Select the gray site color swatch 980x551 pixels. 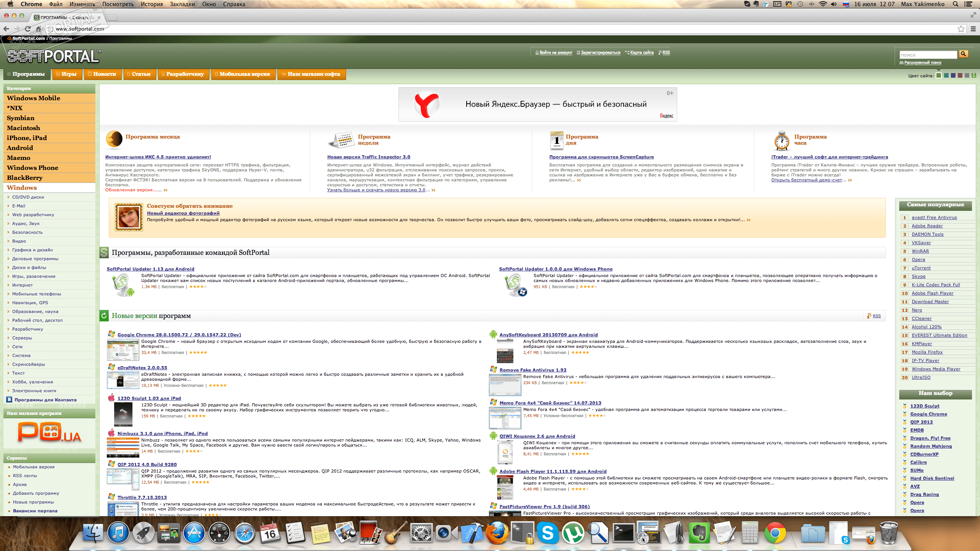tap(967, 75)
